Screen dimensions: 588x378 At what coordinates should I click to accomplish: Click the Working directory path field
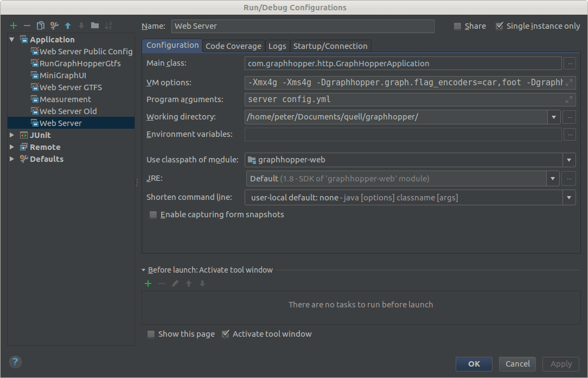point(396,117)
